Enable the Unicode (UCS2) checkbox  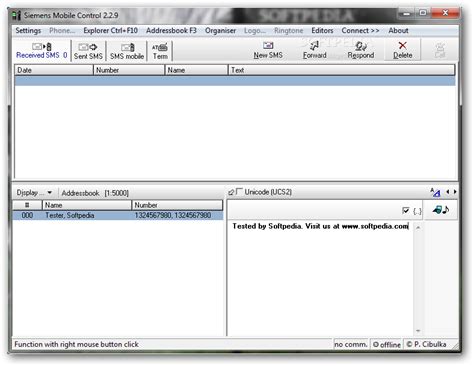click(x=239, y=192)
